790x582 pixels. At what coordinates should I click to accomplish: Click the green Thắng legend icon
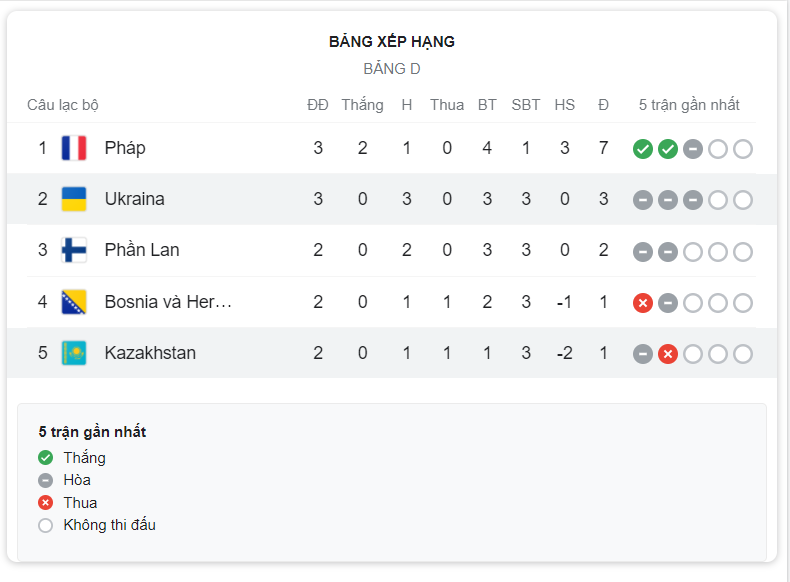click(x=45, y=458)
